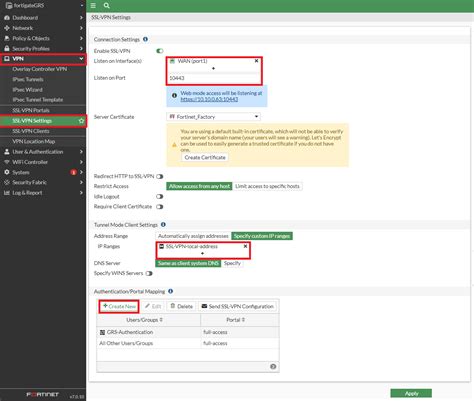Add another listen interface via plus sign
Viewport: 474px width, 401px height.
tap(213, 68)
